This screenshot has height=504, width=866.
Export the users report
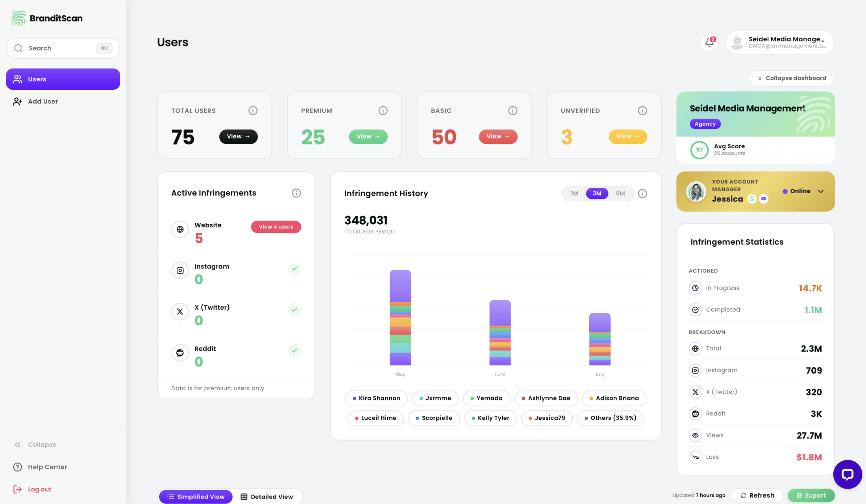click(811, 495)
